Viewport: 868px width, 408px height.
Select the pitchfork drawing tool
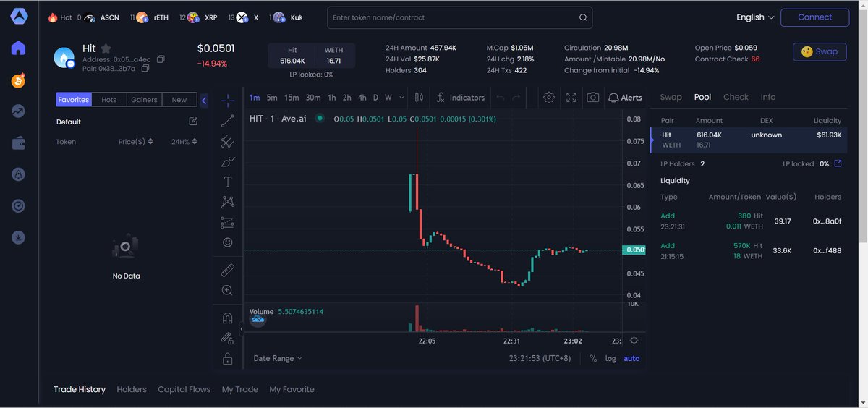[227, 141]
